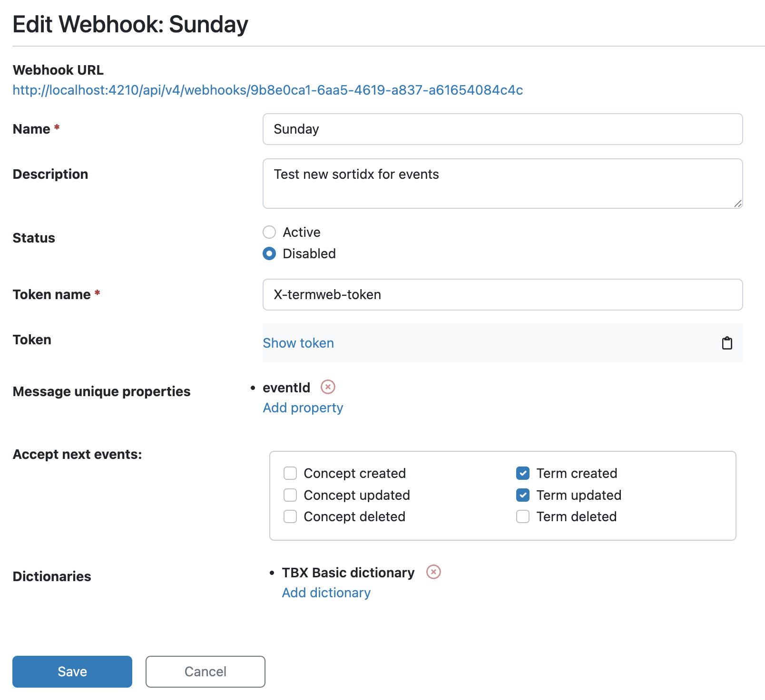Focus the Description text area

click(x=503, y=184)
